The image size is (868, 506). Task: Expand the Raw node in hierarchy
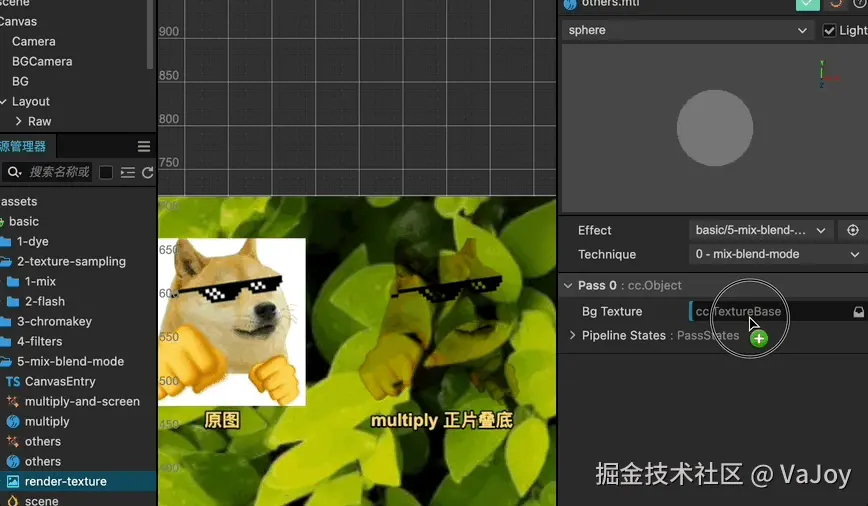(19, 121)
